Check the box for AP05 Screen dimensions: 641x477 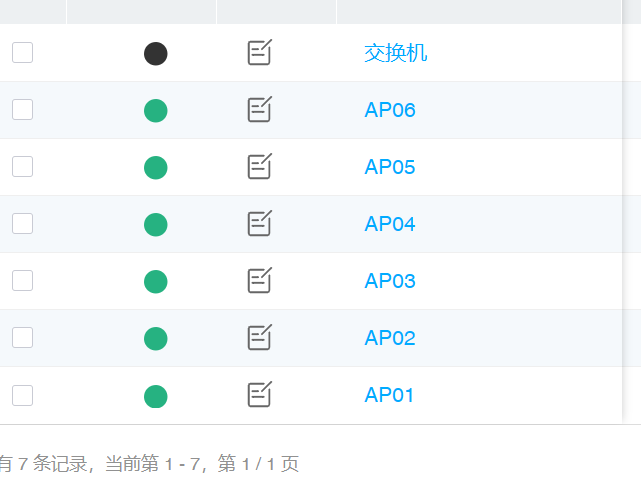pyautogui.click(x=22, y=167)
